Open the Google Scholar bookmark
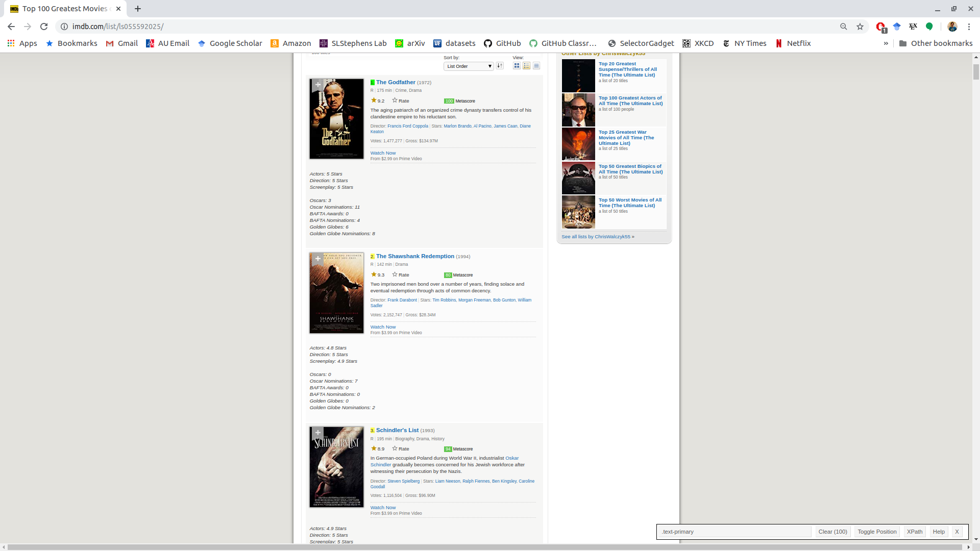This screenshot has width=980, height=551. [x=230, y=43]
